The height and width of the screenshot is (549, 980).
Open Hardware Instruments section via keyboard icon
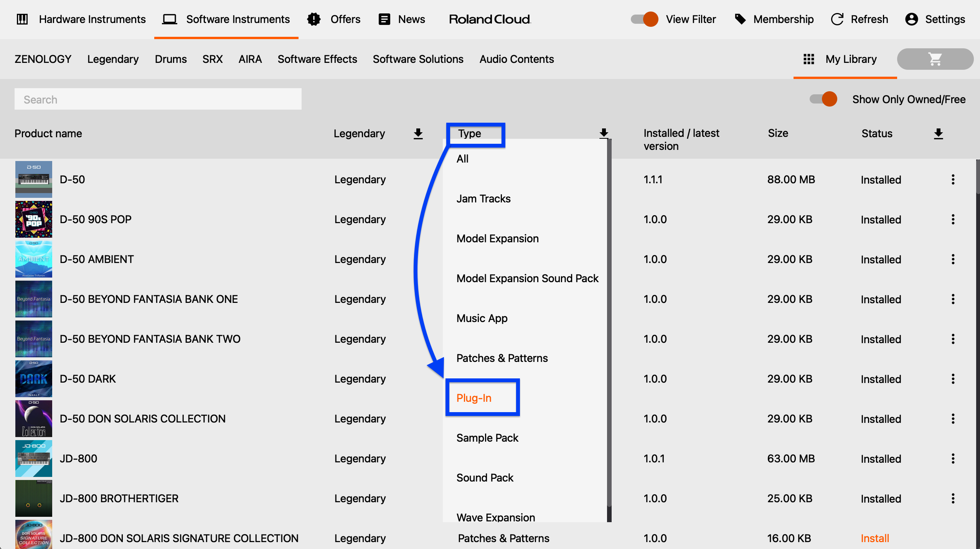pos(22,19)
